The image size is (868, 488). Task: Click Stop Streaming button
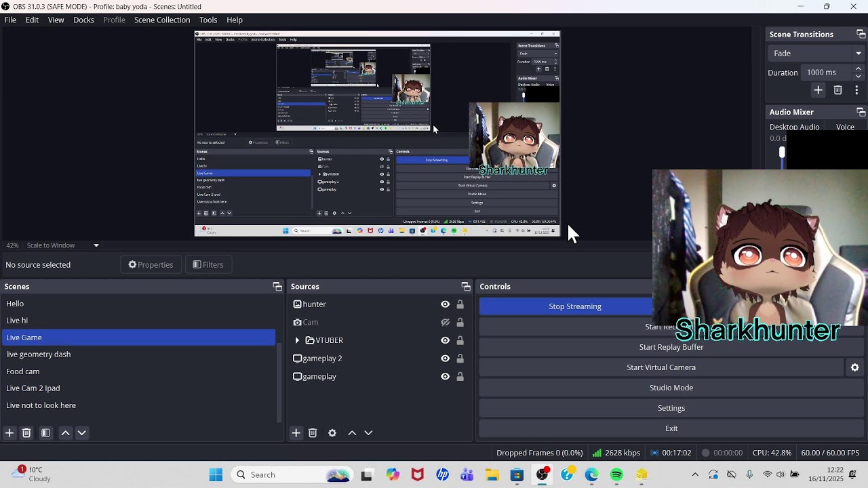click(575, 306)
